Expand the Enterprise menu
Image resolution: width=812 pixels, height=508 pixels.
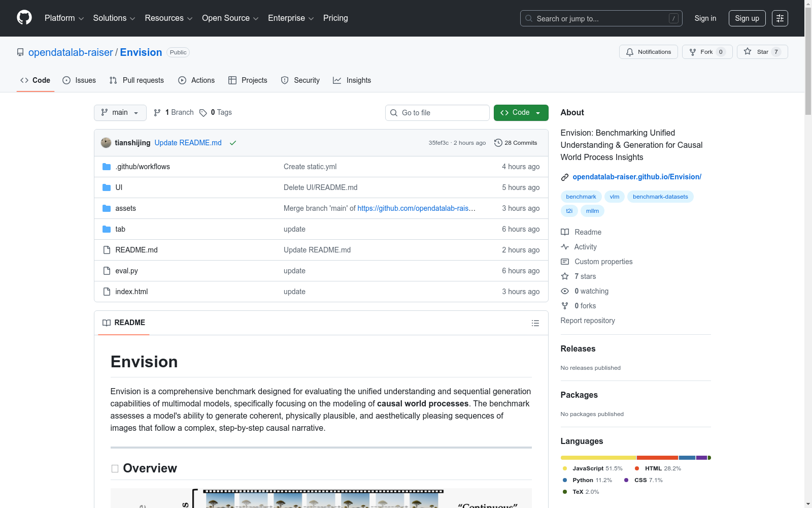point(291,18)
